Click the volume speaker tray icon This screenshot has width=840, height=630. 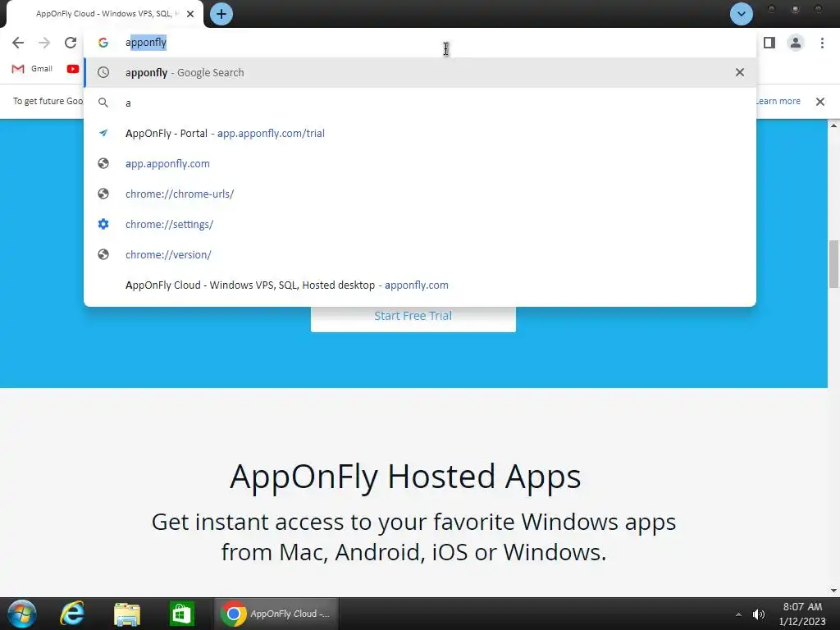[x=759, y=614]
